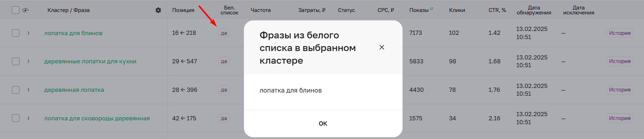644x139 pixels.
Task: Click the 'да' badge for деревянная лопатка
Action: click(224, 90)
